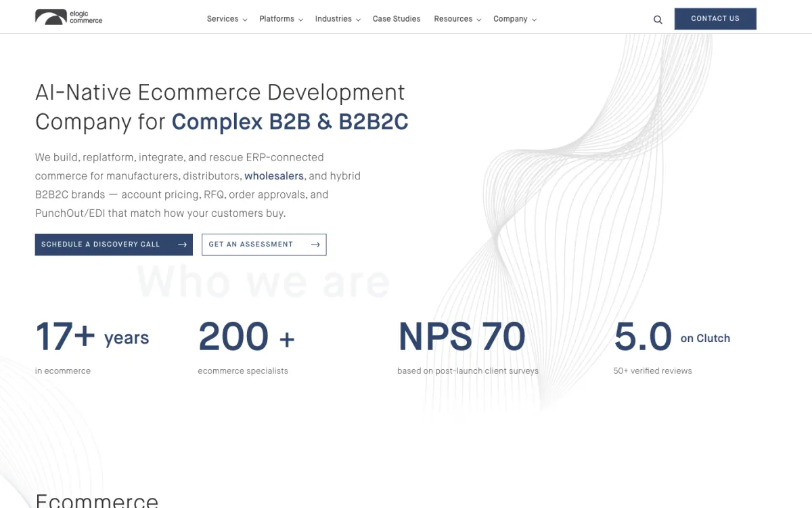
Task: Expand the Services chevron
Action: [245, 20]
